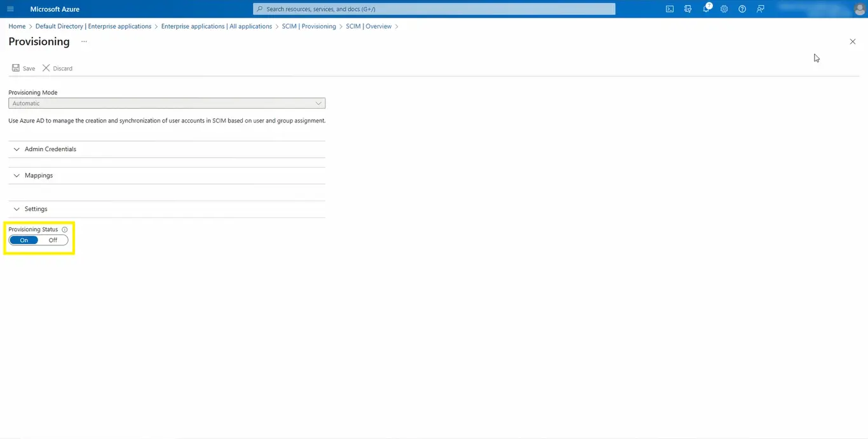This screenshot has width=868, height=439.
Task: Click Discard in the command bar
Action: (x=57, y=68)
